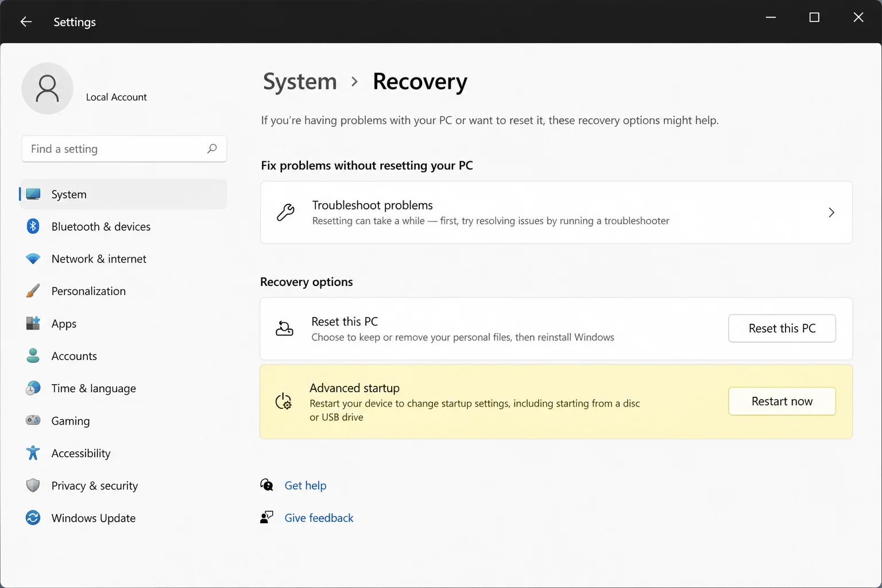Click the Troubleshoot problems title text
882x588 pixels.
373,205
